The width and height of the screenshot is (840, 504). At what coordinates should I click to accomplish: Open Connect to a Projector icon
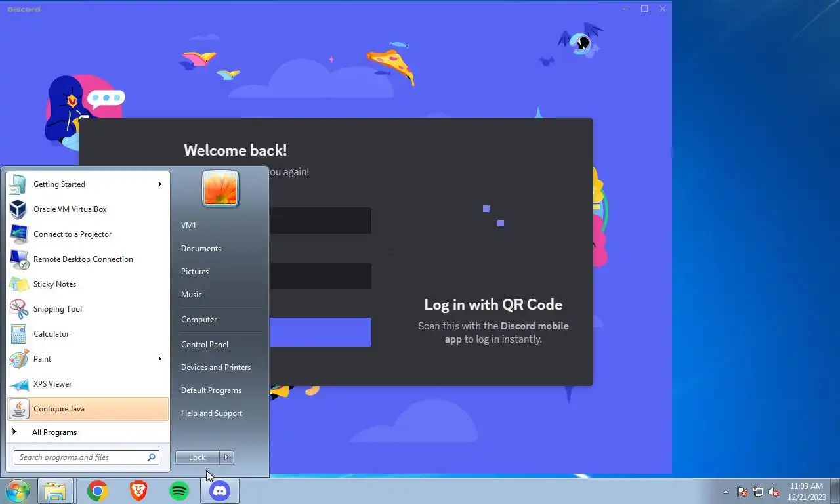point(18,234)
